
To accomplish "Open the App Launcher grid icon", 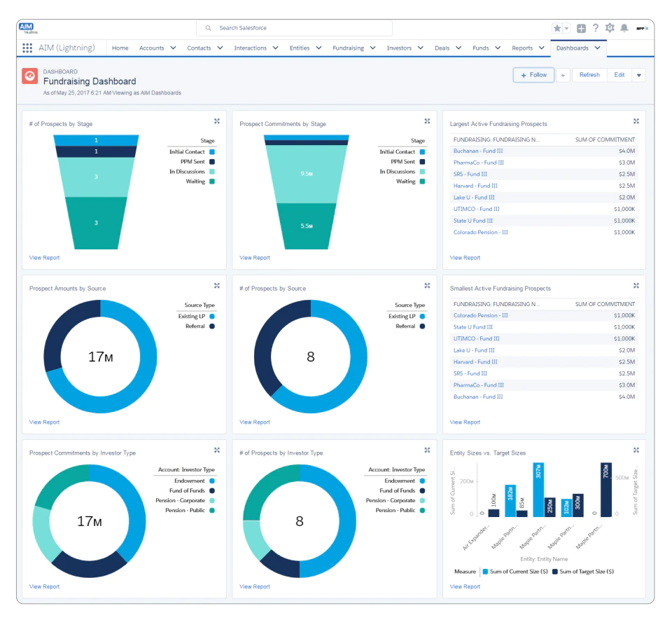I will 27,48.
